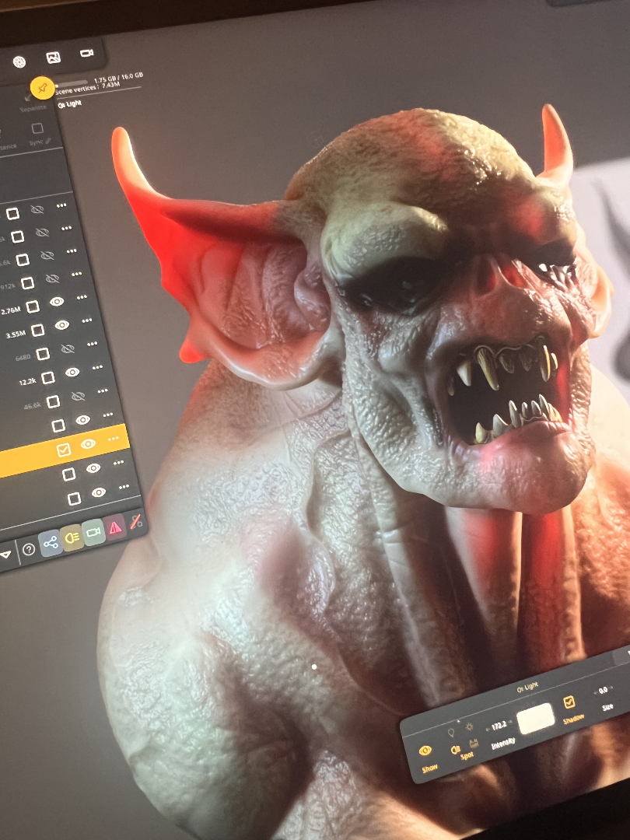Click the 2.76M vertex count label
Viewport: 630px width, 840px height.
11,310
